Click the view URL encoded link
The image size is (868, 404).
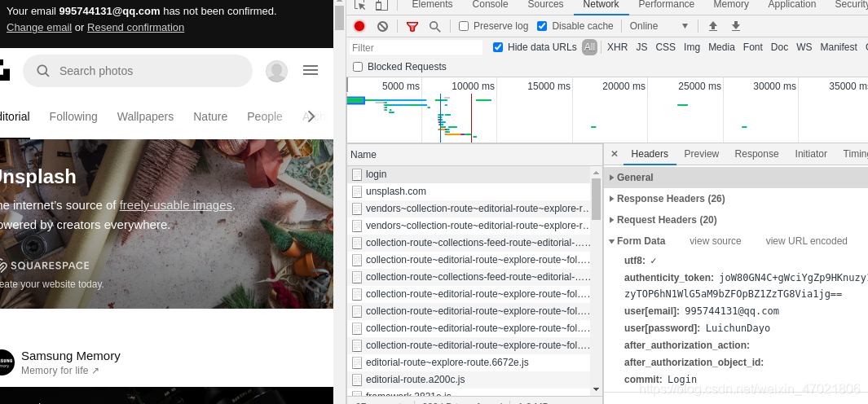click(807, 241)
